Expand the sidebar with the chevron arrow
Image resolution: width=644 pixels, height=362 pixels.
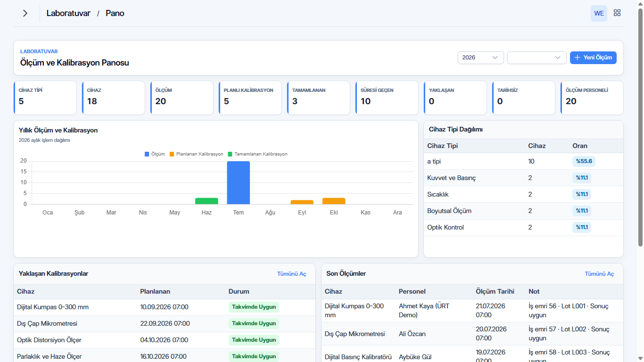click(x=25, y=13)
